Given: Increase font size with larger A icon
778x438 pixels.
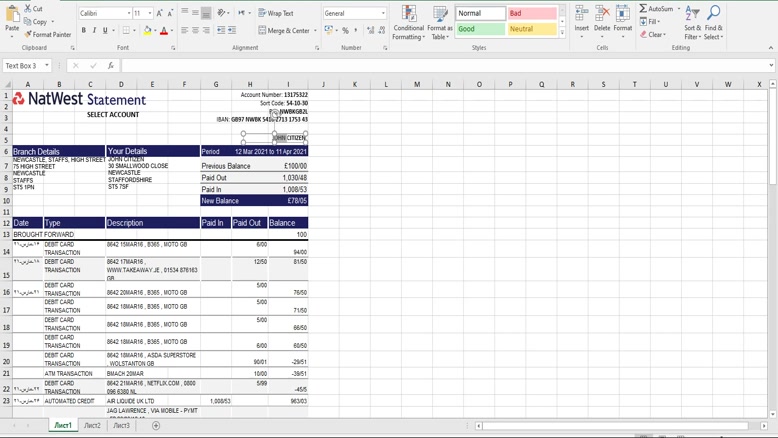Looking at the screenshot, I should click(x=159, y=13).
